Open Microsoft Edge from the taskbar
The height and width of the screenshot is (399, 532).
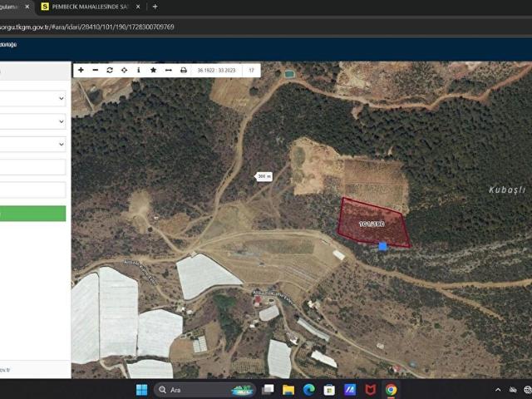pyautogui.click(x=309, y=390)
